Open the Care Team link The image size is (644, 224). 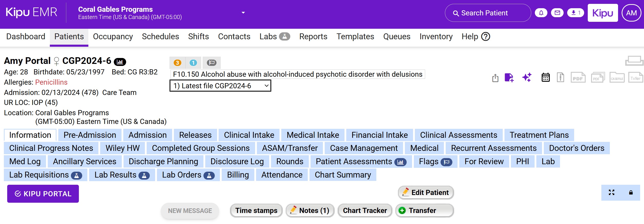coord(119,92)
